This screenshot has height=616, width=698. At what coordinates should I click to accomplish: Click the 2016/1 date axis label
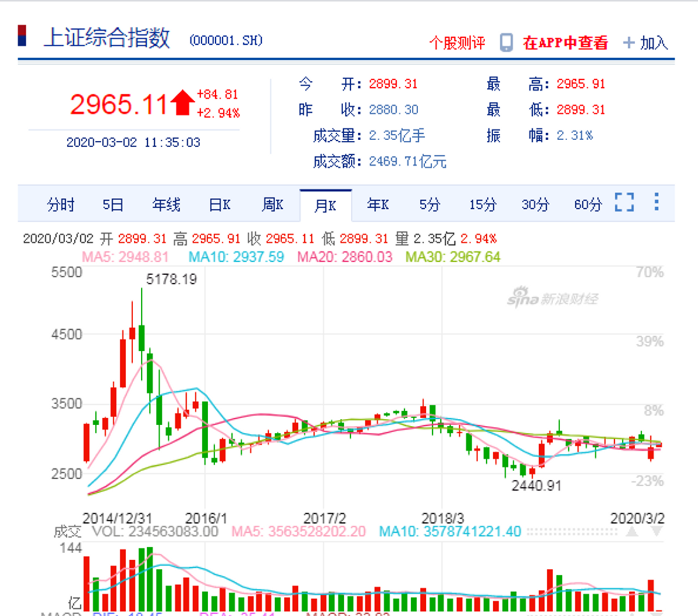coord(206,518)
